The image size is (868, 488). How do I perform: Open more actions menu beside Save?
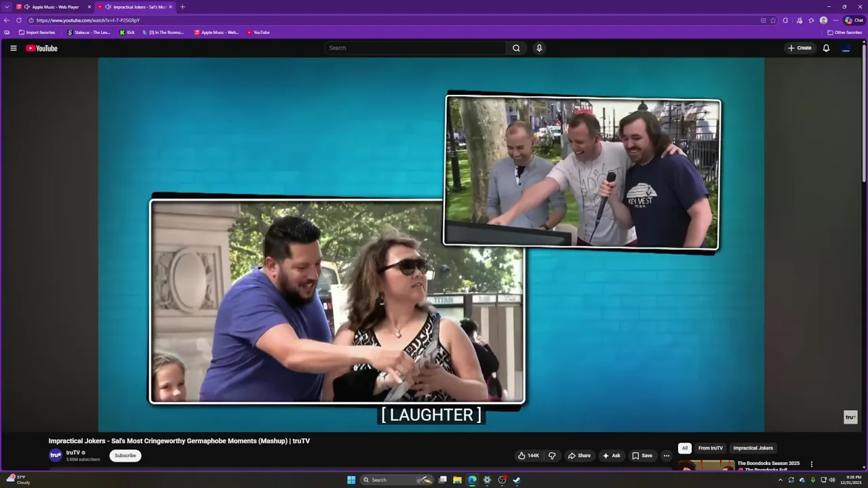coord(667,455)
